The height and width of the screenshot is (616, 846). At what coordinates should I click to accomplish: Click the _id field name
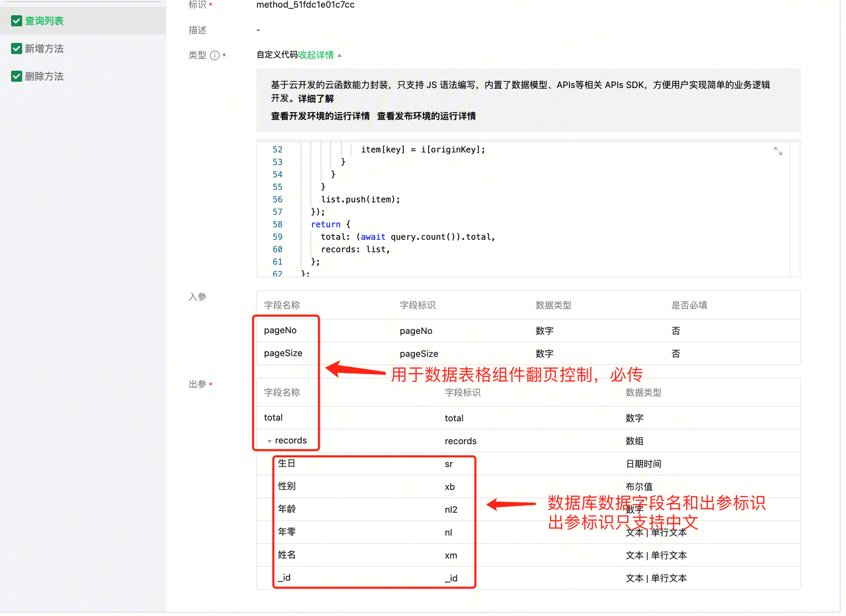[284, 578]
